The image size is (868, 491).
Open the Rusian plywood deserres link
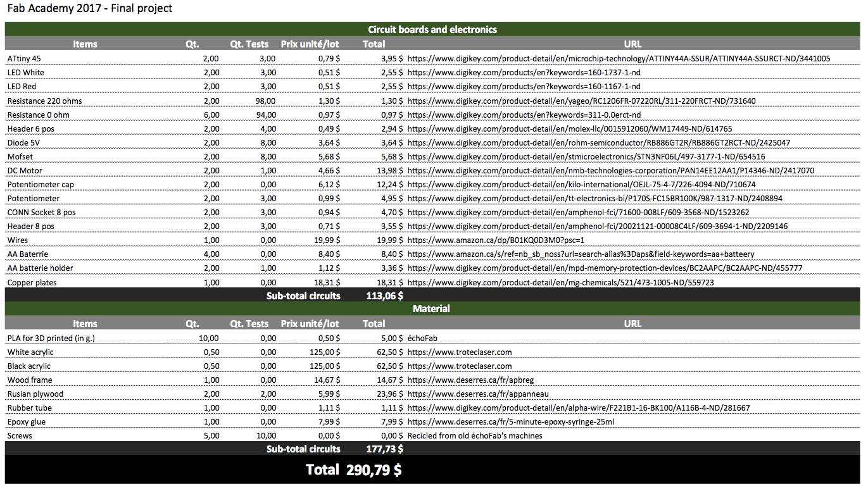click(478, 394)
